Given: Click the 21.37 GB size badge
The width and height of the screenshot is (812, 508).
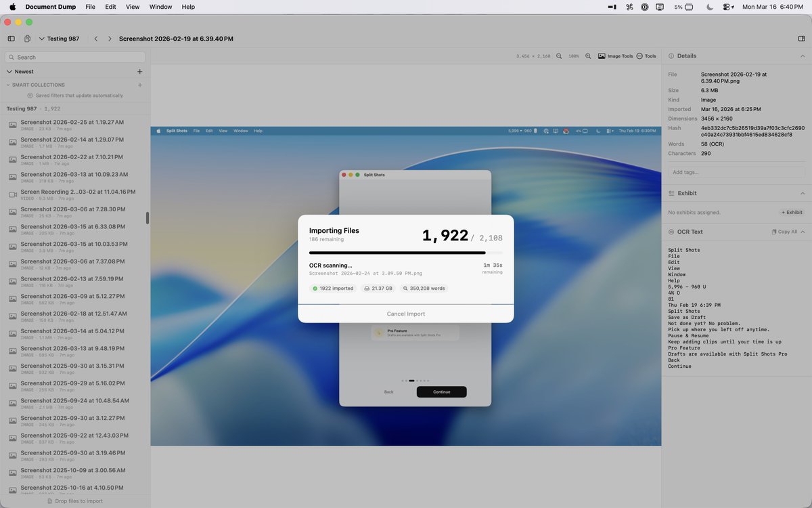Looking at the screenshot, I should coord(378,289).
